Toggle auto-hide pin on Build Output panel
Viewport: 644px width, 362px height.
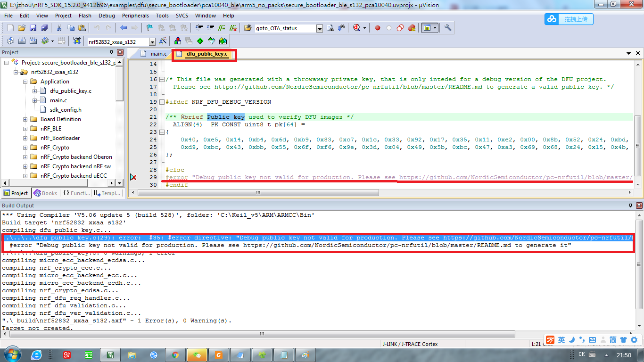point(630,206)
